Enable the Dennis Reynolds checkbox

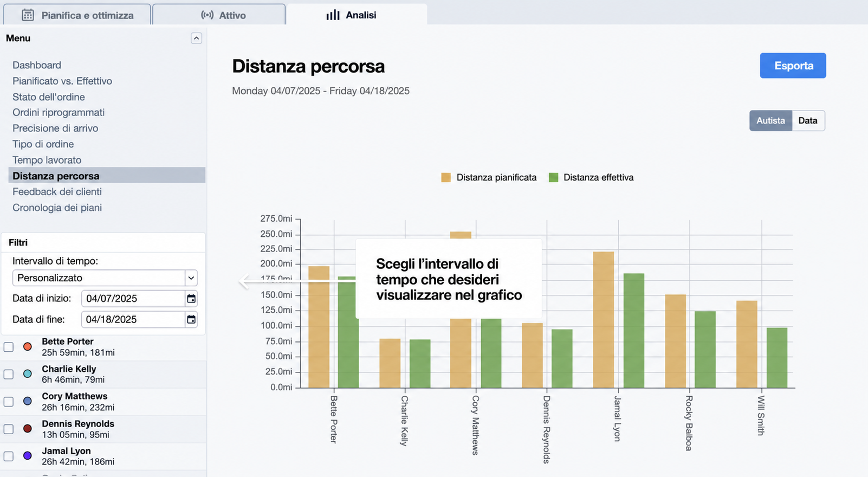tap(9, 429)
